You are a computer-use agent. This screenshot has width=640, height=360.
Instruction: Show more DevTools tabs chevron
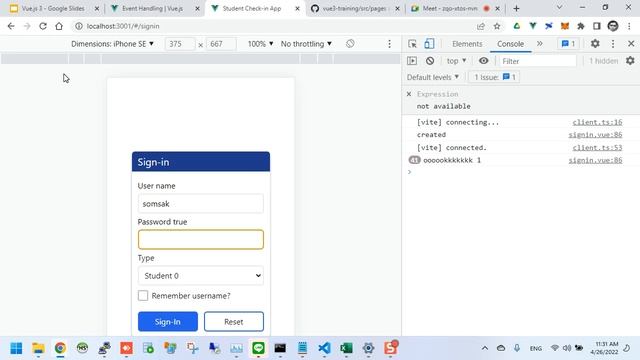540,44
